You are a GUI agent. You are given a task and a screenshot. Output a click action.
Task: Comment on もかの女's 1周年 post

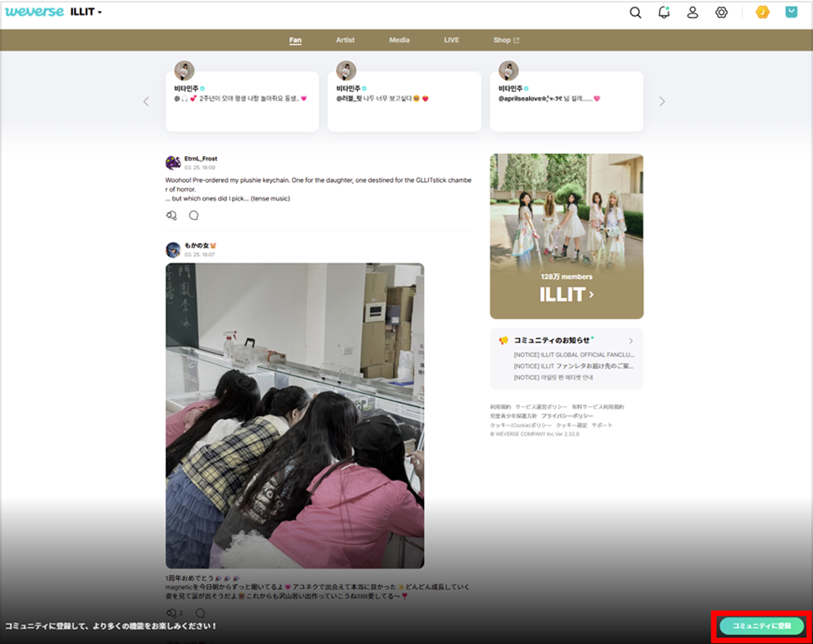200,613
